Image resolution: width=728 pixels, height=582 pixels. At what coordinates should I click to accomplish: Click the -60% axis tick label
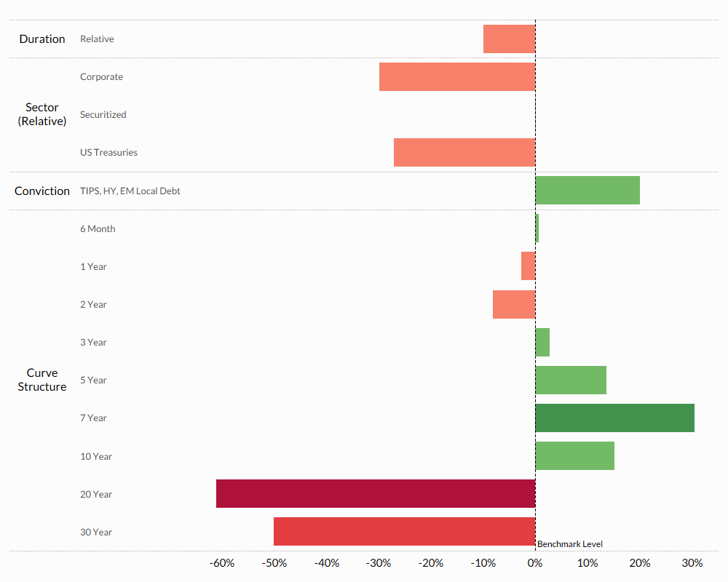tap(221, 563)
